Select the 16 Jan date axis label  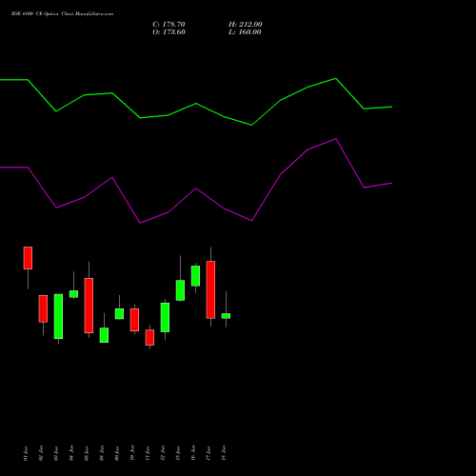tap(193, 453)
